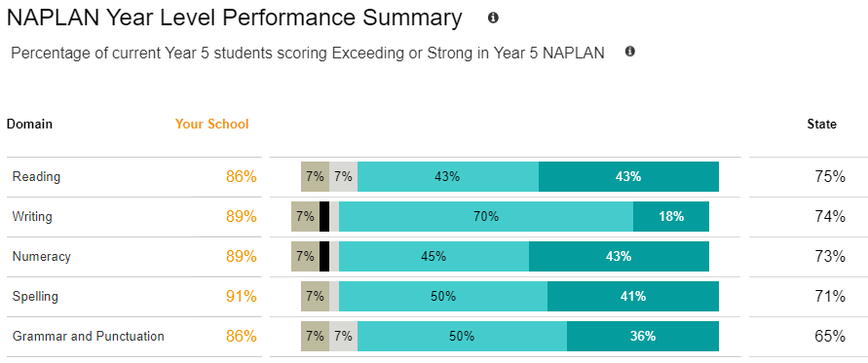Click the Writing 70% light teal segment

[486, 216]
